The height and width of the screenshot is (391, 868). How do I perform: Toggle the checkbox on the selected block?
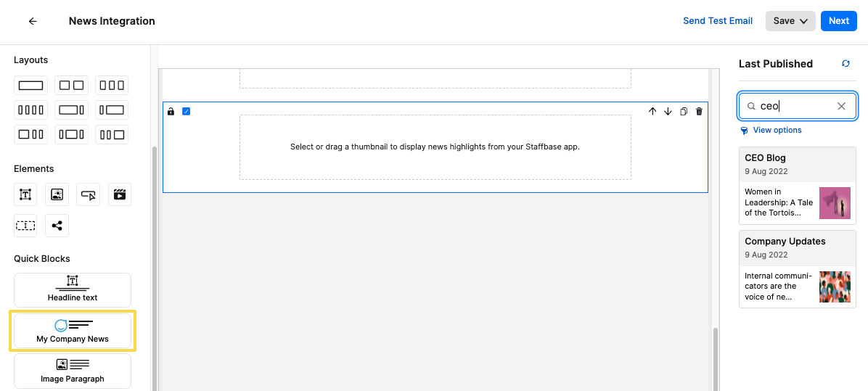click(x=186, y=111)
